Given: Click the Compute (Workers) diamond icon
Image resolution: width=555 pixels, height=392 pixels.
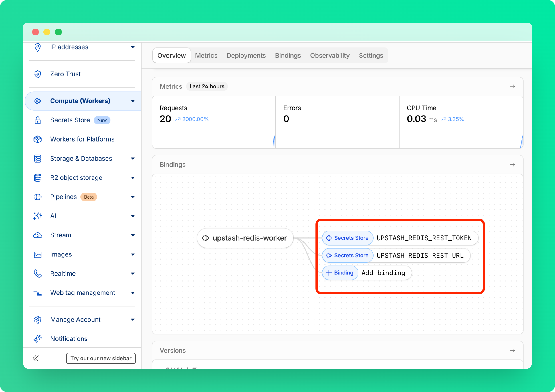Looking at the screenshot, I should tap(37, 101).
